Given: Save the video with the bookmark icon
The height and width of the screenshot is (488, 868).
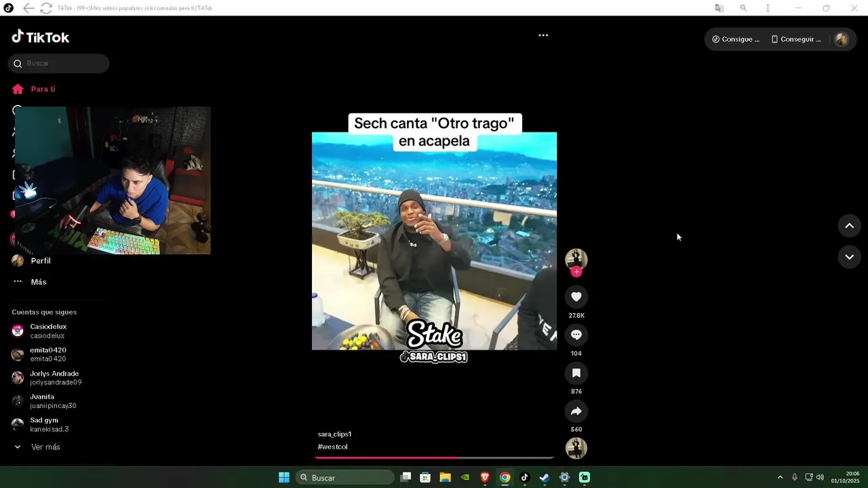Looking at the screenshot, I should [576, 373].
